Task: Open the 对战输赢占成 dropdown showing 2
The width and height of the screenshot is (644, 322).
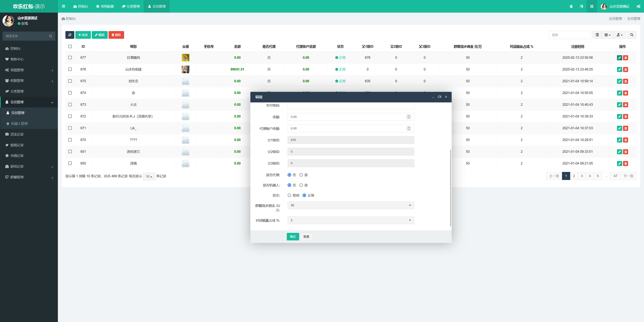Action: point(351,220)
